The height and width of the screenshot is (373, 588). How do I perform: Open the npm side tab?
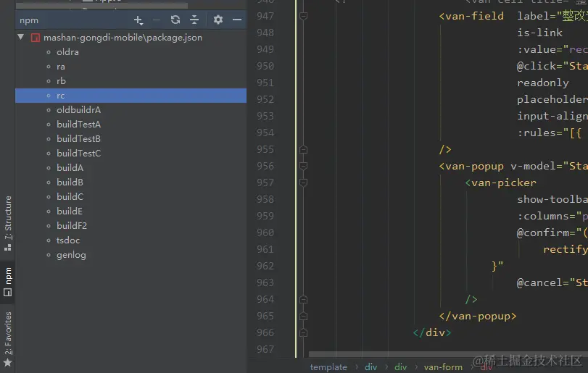pyautogui.click(x=7, y=282)
